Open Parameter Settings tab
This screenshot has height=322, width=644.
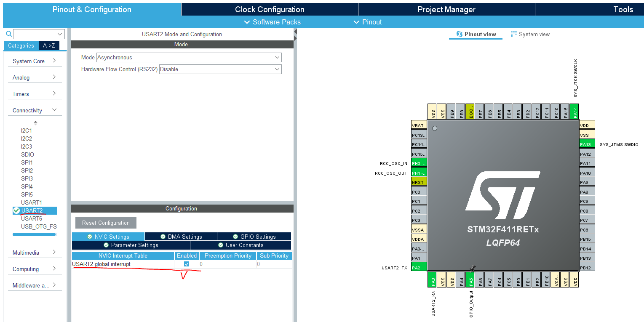pyautogui.click(x=131, y=245)
